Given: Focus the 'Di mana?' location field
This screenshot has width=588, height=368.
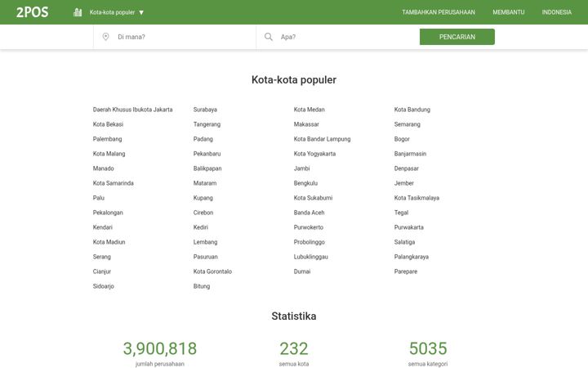Looking at the screenshot, I should [x=175, y=37].
